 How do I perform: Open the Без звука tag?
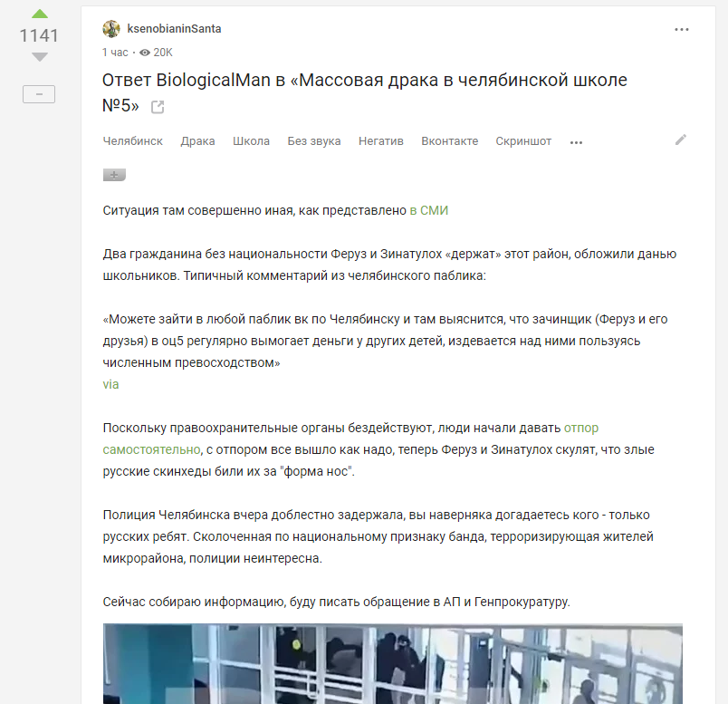[314, 141]
